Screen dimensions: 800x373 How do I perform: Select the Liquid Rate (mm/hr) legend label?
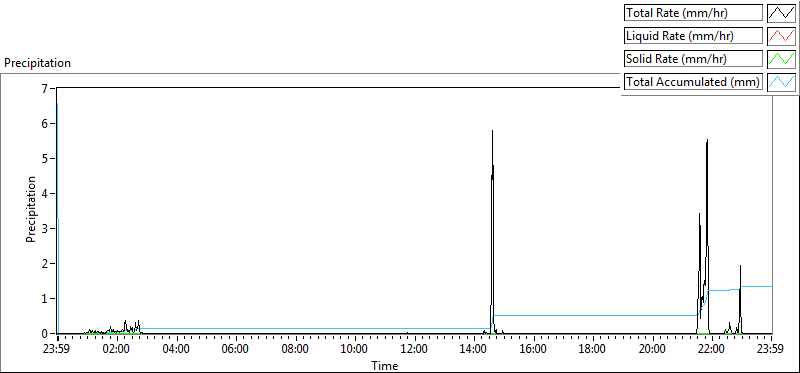[693, 36]
